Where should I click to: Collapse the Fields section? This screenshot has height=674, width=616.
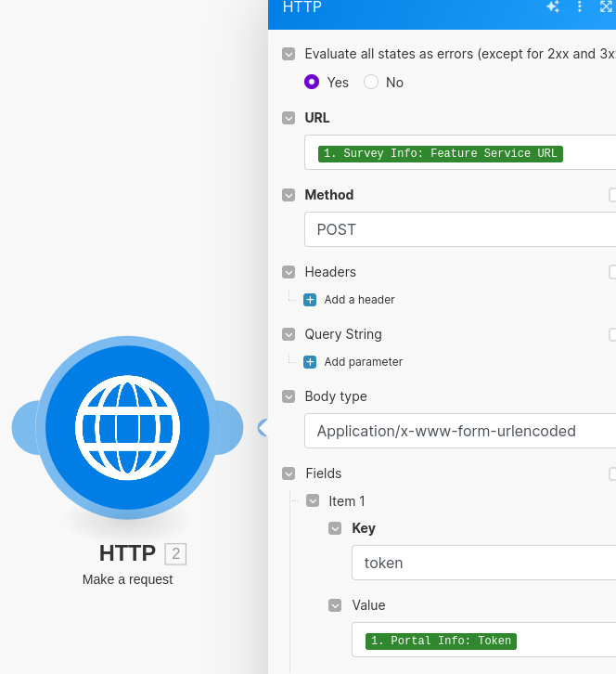pyautogui.click(x=289, y=473)
